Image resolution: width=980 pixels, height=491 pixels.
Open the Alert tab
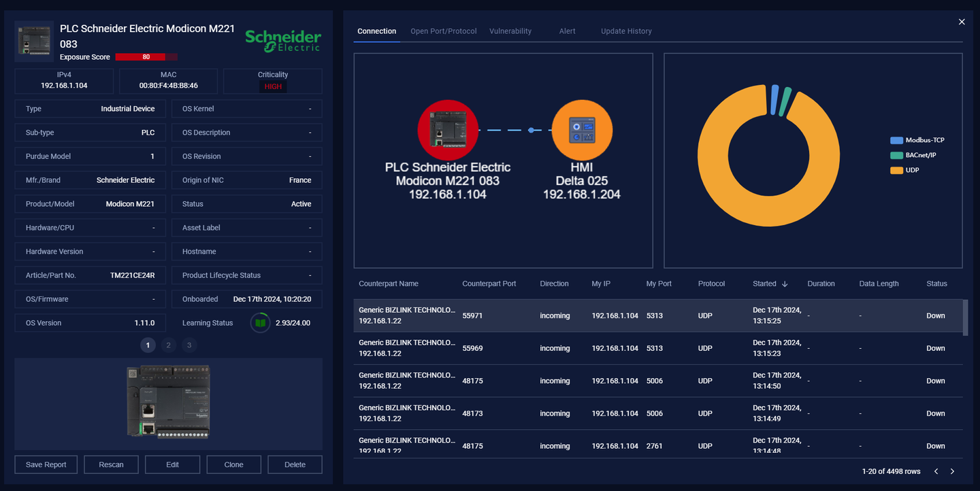coord(568,31)
